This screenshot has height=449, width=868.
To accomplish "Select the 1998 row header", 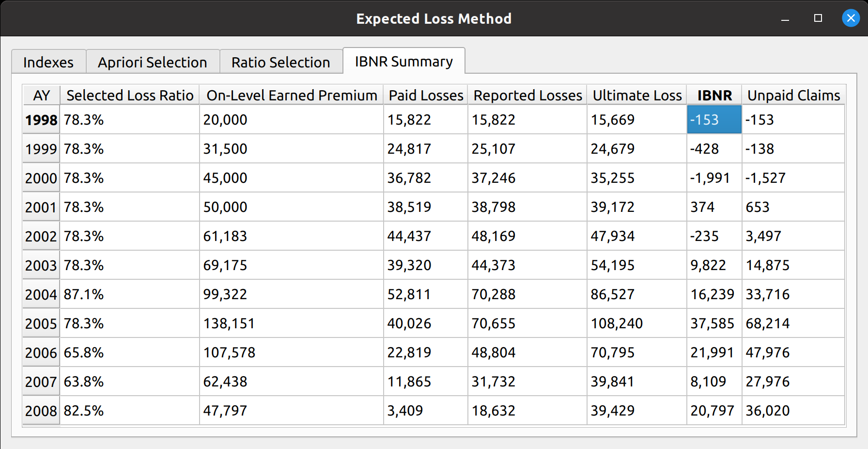I will pyautogui.click(x=41, y=120).
